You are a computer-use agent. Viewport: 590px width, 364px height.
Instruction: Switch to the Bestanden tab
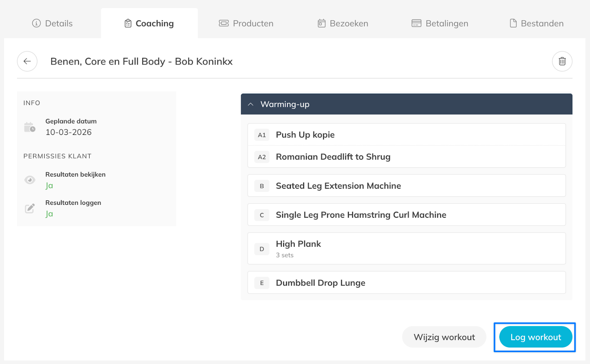[537, 24]
